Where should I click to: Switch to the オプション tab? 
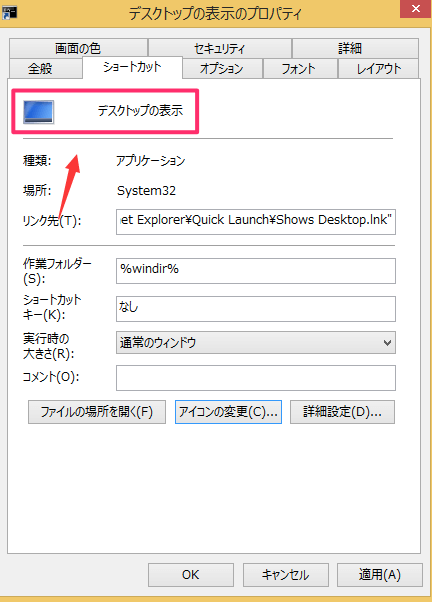[222, 69]
